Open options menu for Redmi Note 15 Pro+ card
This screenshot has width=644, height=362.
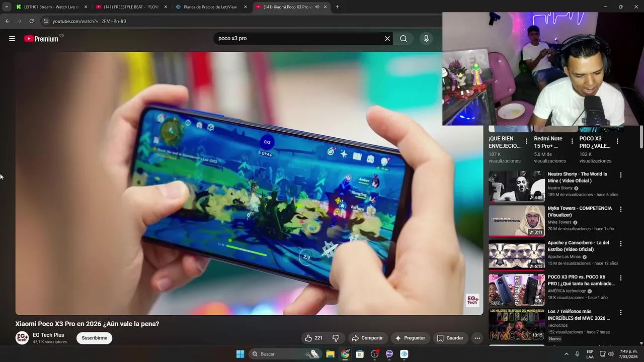point(572,141)
